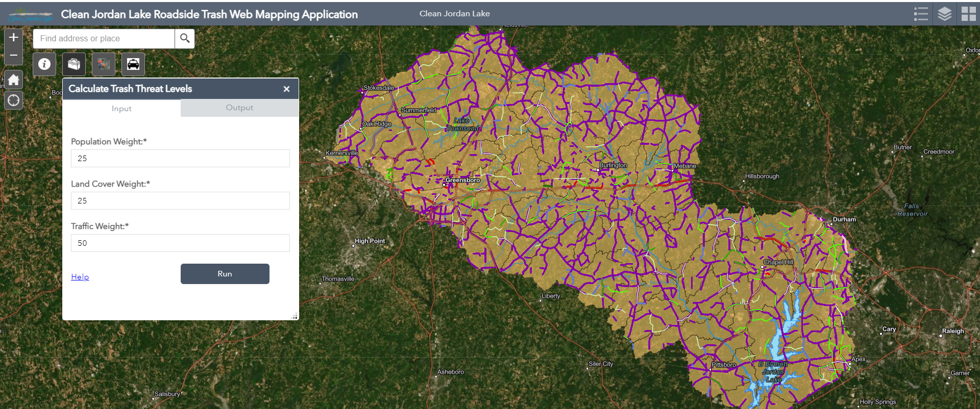Click the Asheboro label on map
The width and height of the screenshot is (980, 409).
pyautogui.click(x=451, y=372)
